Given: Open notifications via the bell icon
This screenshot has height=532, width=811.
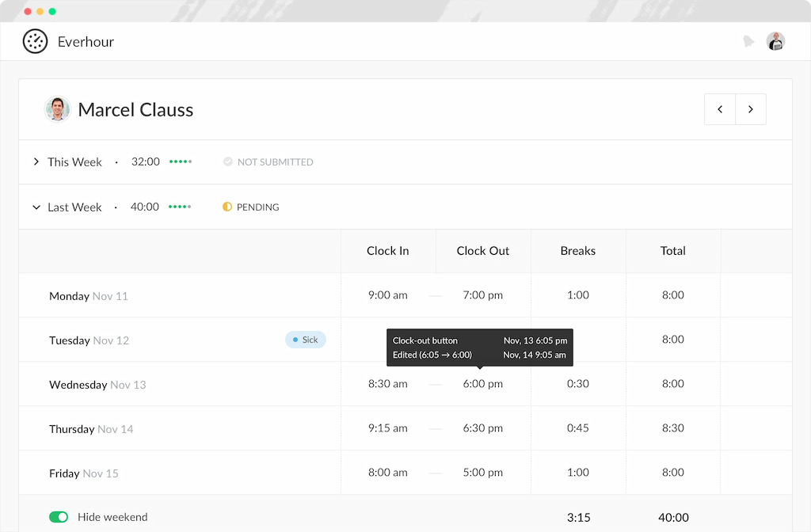Looking at the screenshot, I should [x=748, y=41].
